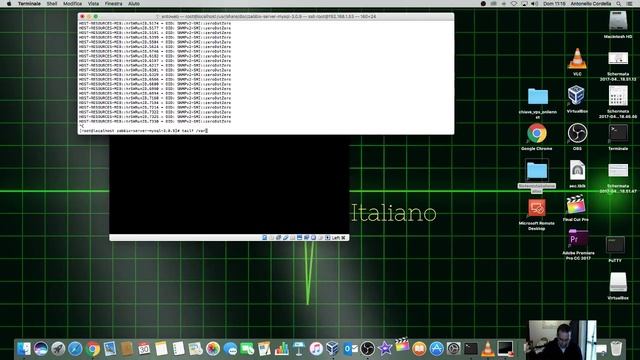Image resolution: width=640 pixels, height=360 pixels.
Task: Open VirtualBox app shortcut on desktop
Action: click(x=576, y=96)
